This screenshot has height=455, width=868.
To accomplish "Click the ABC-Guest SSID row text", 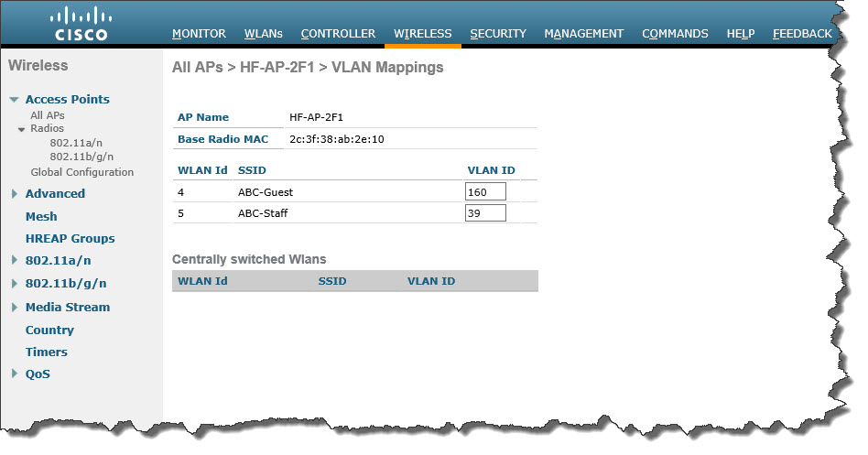I will 266,192.
